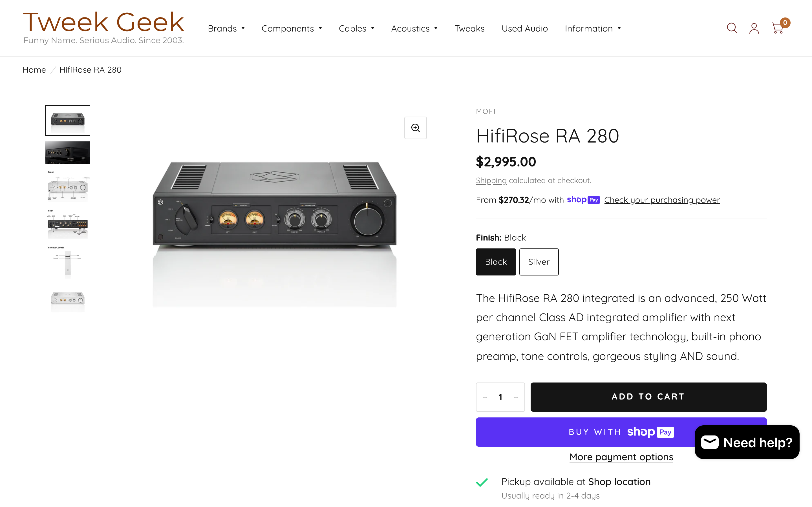Open the Tweaks menu item
This screenshot has height=507, width=812.
[x=469, y=28]
